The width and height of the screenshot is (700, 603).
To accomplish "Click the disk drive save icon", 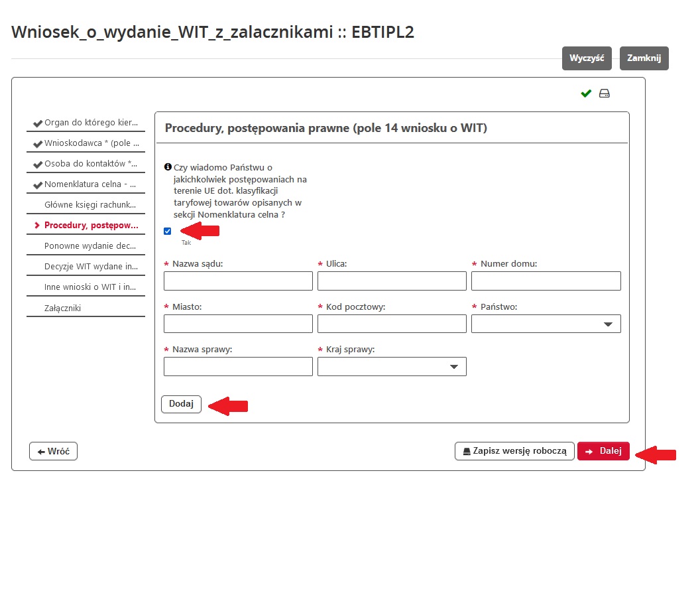I will pyautogui.click(x=604, y=94).
